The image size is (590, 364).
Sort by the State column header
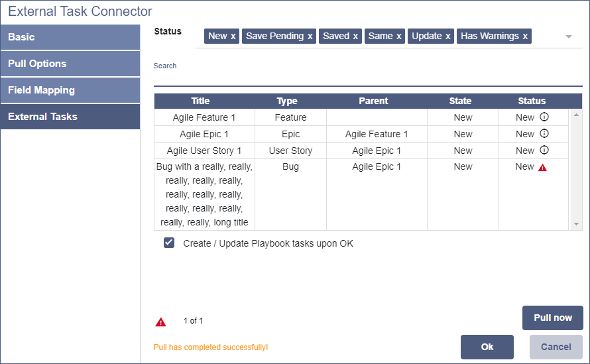pos(460,101)
